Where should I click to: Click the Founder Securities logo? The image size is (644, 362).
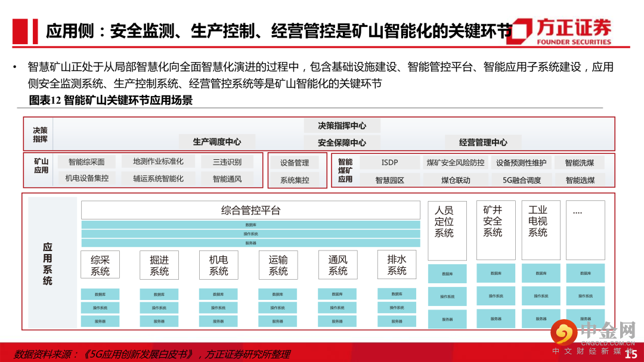pyautogui.click(x=559, y=31)
